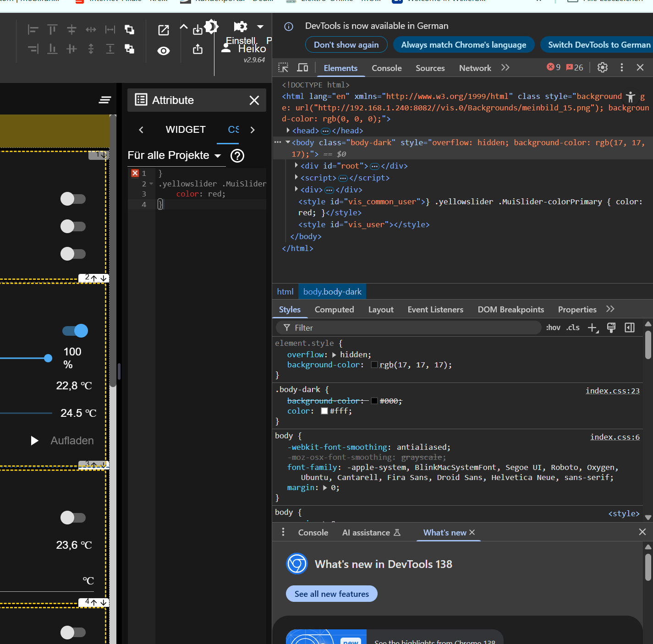Click the Heiko user icon

[x=226, y=48]
